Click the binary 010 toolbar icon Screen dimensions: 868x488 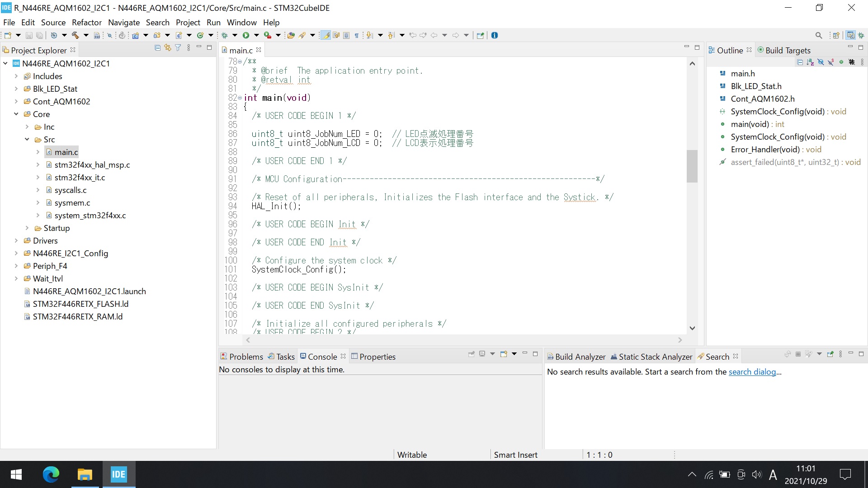click(97, 35)
